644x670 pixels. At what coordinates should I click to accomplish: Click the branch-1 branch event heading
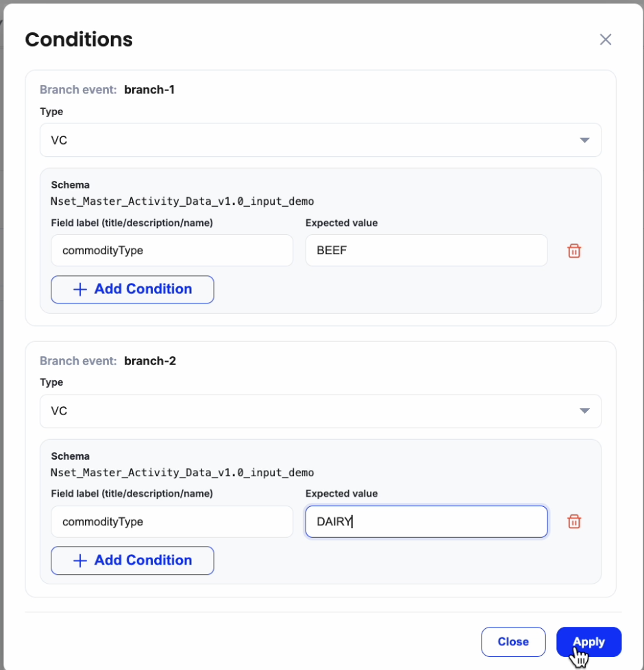(108, 90)
